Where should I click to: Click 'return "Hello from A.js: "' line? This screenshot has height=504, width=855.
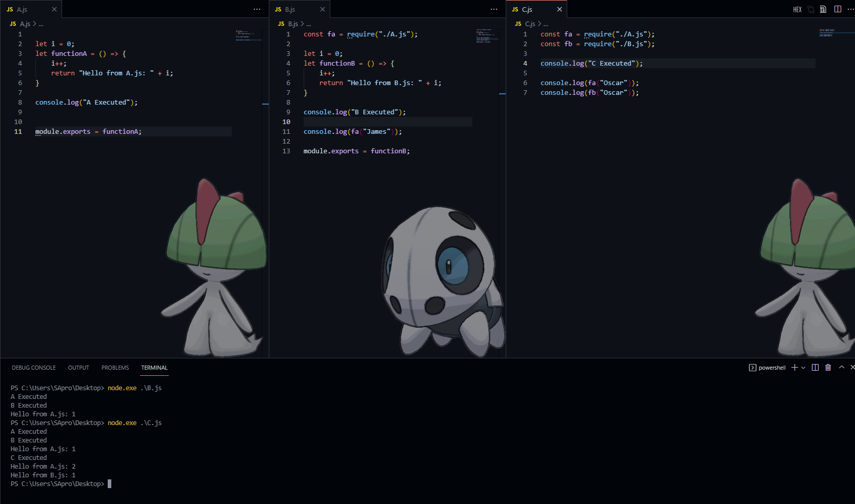(112, 73)
